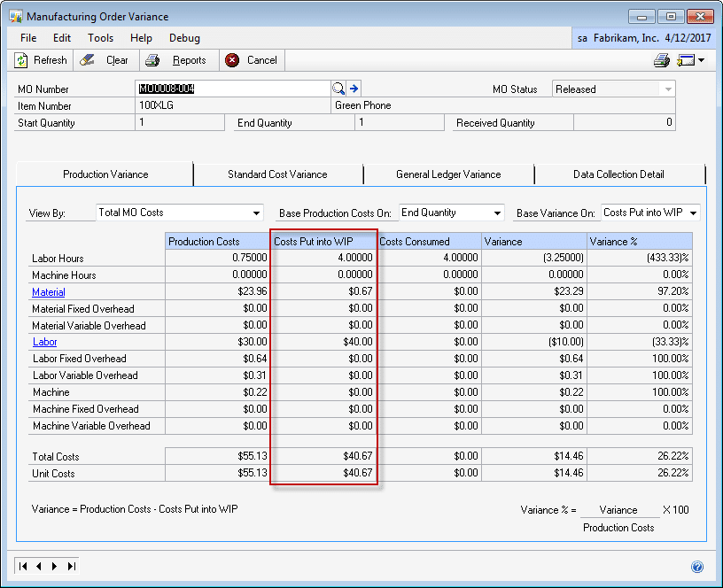
Task: Click the Labor link
Action: (x=44, y=342)
